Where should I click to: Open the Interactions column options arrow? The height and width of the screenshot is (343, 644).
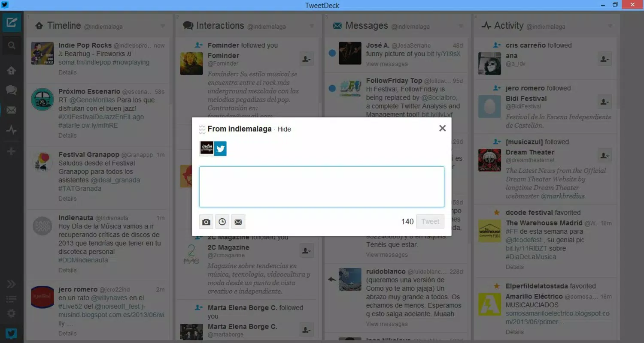pos(312,26)
